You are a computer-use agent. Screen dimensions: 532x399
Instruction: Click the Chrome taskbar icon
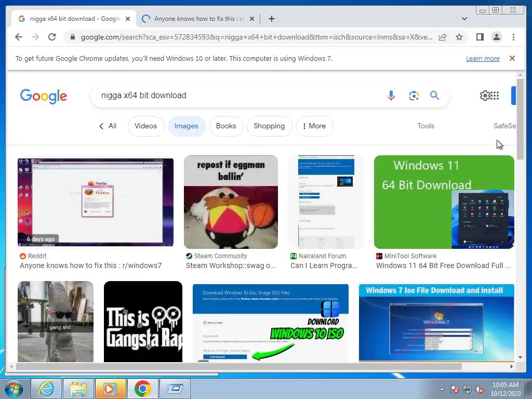coord(142,389)
